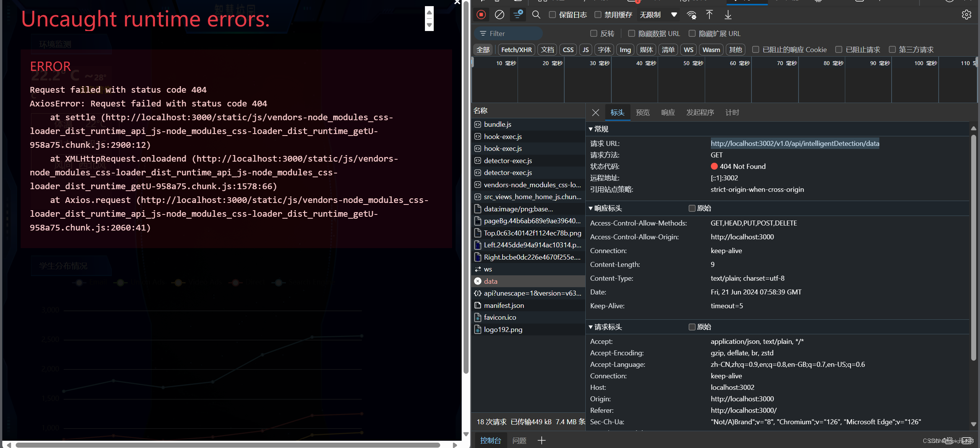Collapse the 响应标头 response headers section
Screen dimensions: 980x448
click(x=606, y=208)
